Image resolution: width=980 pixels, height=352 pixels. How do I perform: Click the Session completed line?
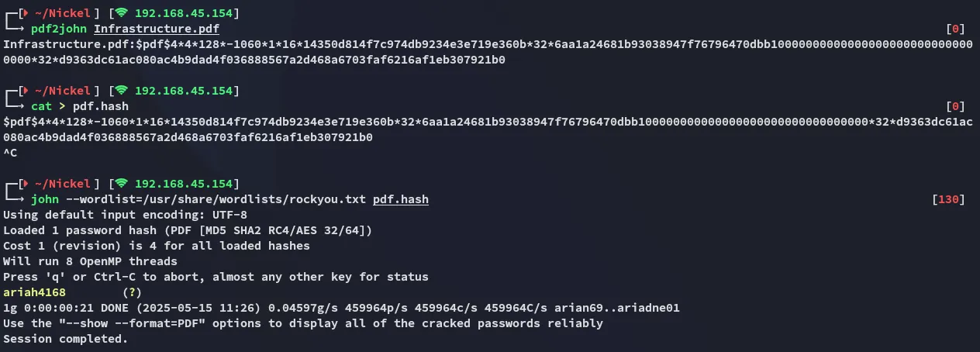click(66, 339)
